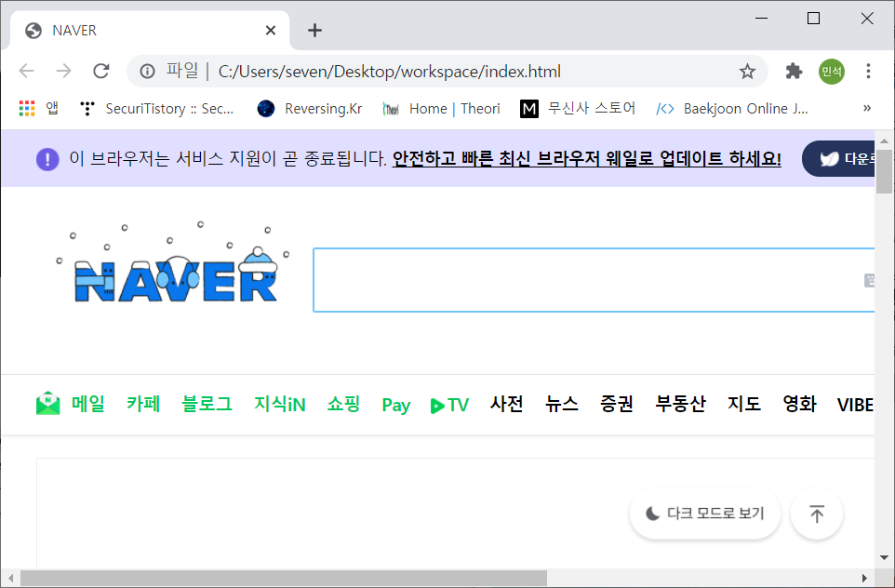Minimize the Chrome window
895x588 pixels.
(761, 19)
